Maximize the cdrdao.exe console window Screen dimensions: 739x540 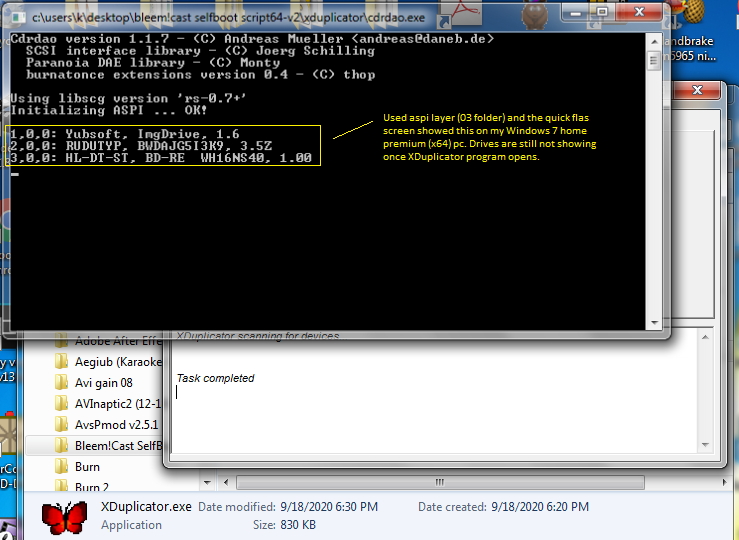point(602,13)
